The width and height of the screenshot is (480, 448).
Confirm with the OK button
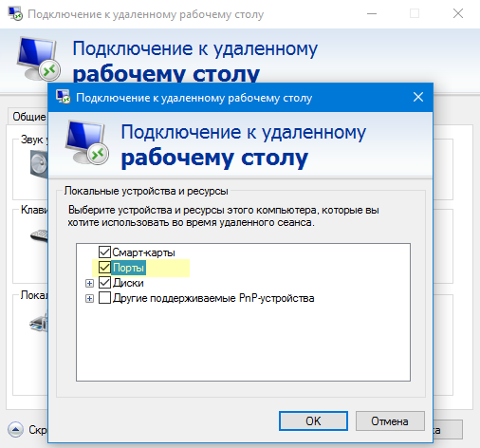[x=313, y=420]
